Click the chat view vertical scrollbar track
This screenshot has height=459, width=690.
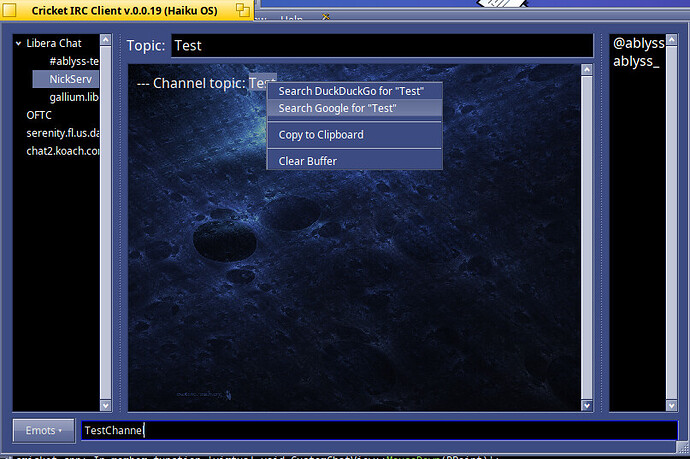pyautogui.click(x=587, y=238)
